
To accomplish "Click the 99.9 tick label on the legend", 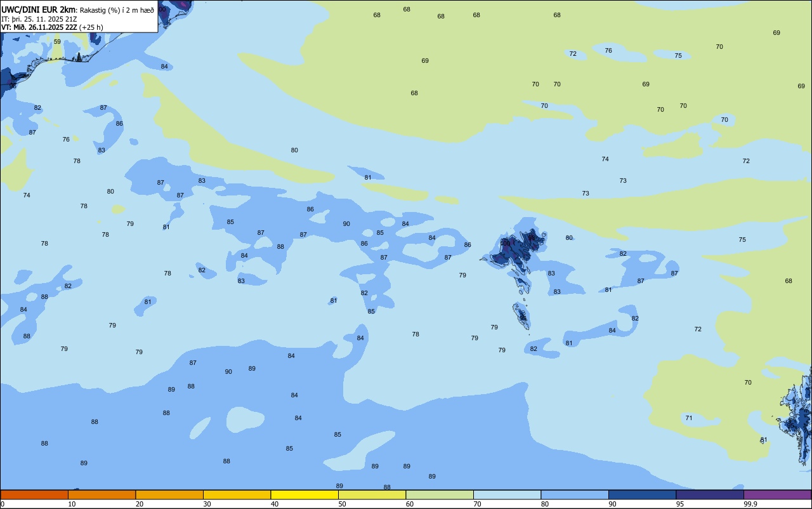I will 751,504.
